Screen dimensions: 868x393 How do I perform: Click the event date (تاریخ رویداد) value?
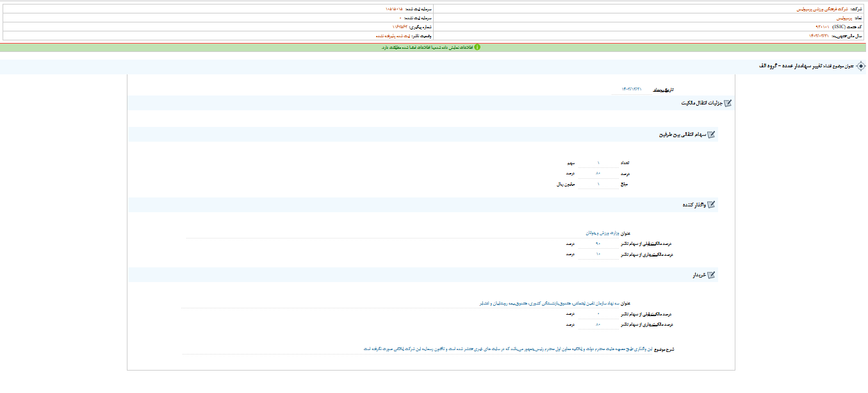[x=631, y=89]
